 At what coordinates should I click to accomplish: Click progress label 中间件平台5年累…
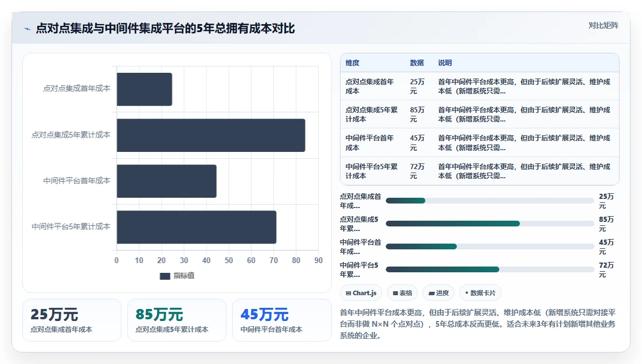click(359, 270)
